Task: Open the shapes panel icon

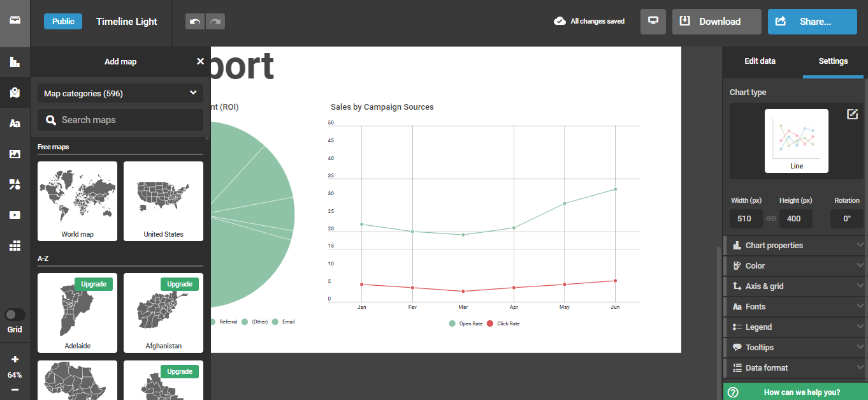Action: tap(15, 184)
